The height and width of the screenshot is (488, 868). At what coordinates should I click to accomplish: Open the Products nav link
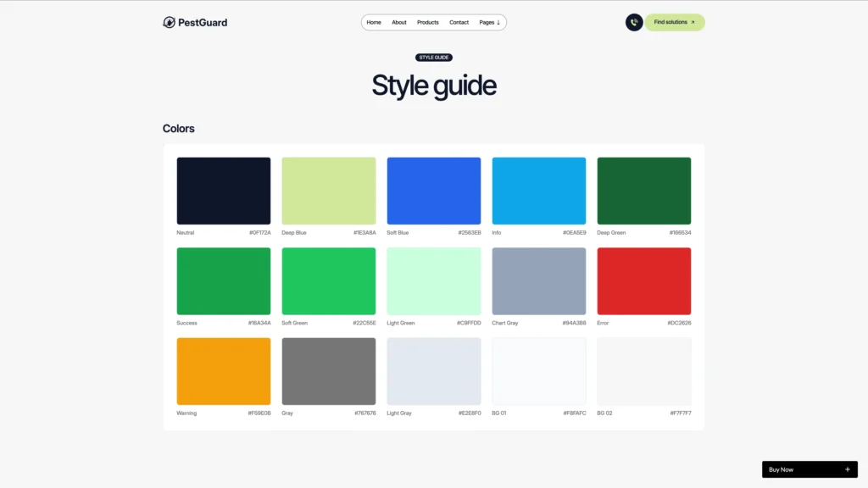pos(428,22)
